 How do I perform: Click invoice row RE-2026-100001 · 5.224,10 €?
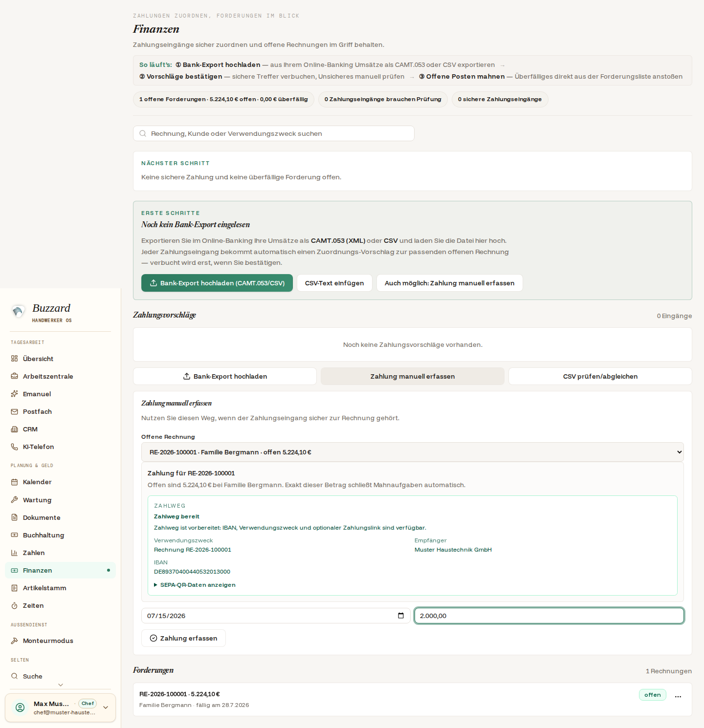pos(413,699)
